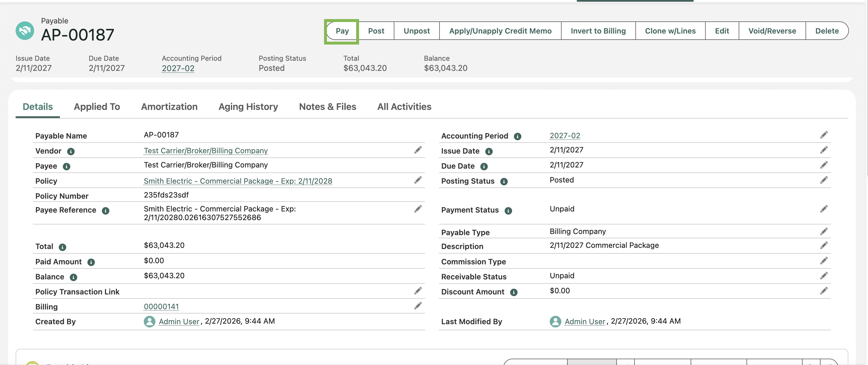Show info tooltip for Payee
The image size is (868, 365).
pos(67,167)
